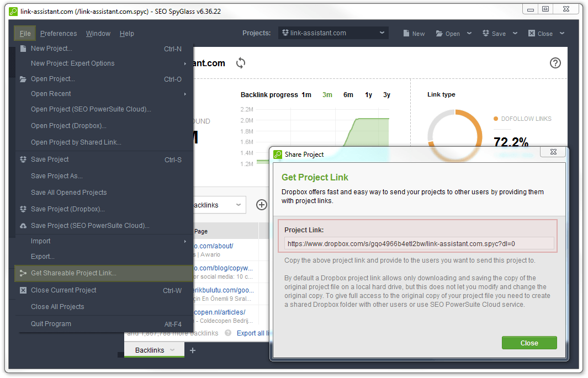Expand the Close toolbar dropdown arrow
This screenshot has height=378, width=588.
coord(561,33)
